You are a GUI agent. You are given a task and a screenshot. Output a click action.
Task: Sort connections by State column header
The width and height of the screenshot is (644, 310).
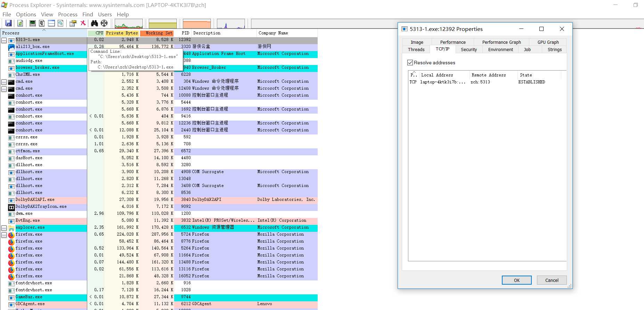coord(539,75)
